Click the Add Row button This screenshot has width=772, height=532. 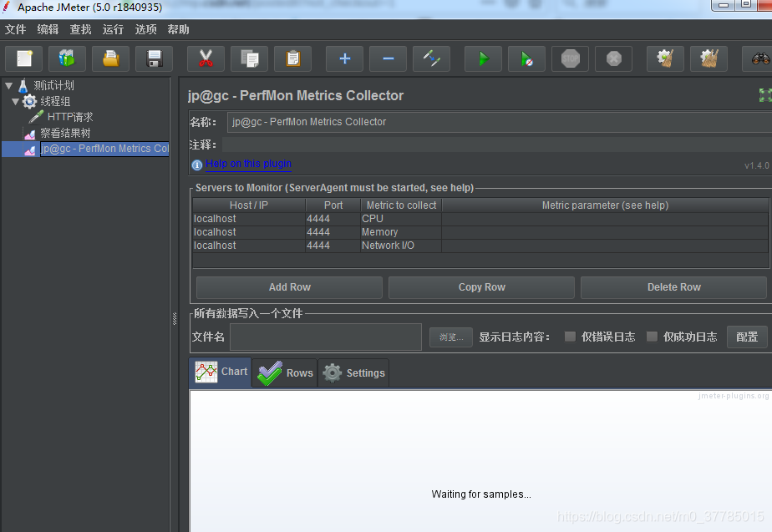tap(289, 287)
